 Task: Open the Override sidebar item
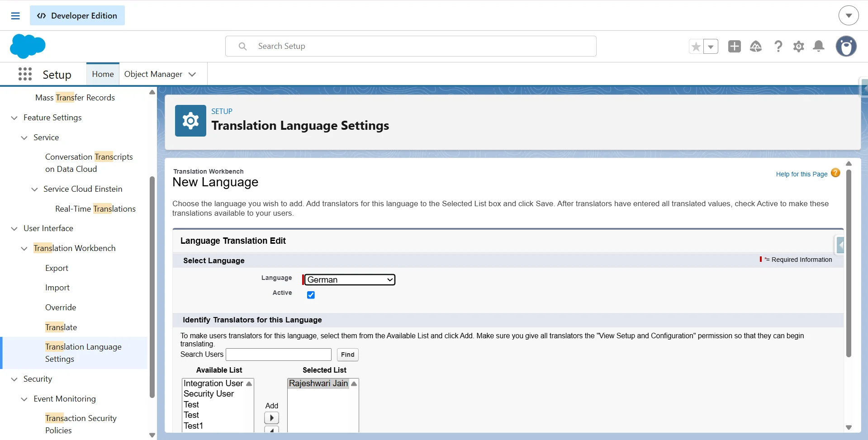(x=61, y=308)
